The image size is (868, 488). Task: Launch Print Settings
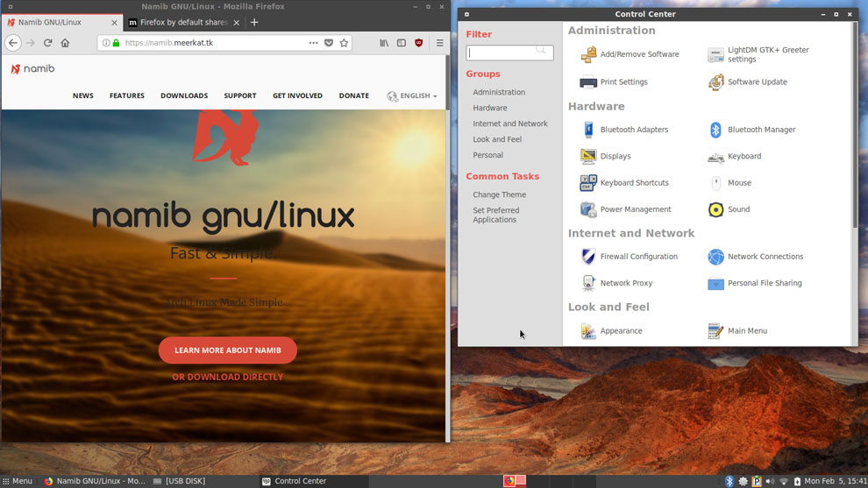(614, 81)
